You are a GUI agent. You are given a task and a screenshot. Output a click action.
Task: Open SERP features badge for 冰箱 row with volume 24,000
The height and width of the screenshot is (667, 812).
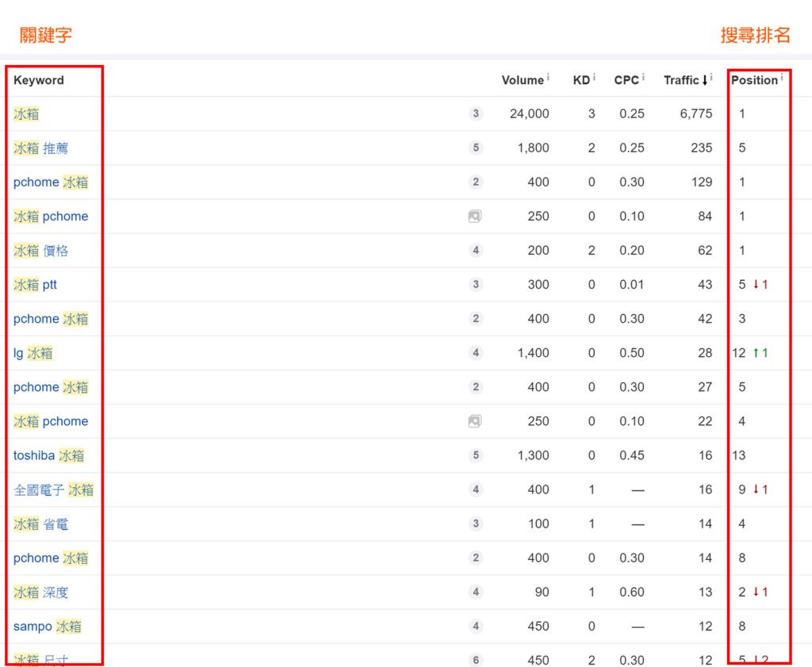[x=476, y=113]
